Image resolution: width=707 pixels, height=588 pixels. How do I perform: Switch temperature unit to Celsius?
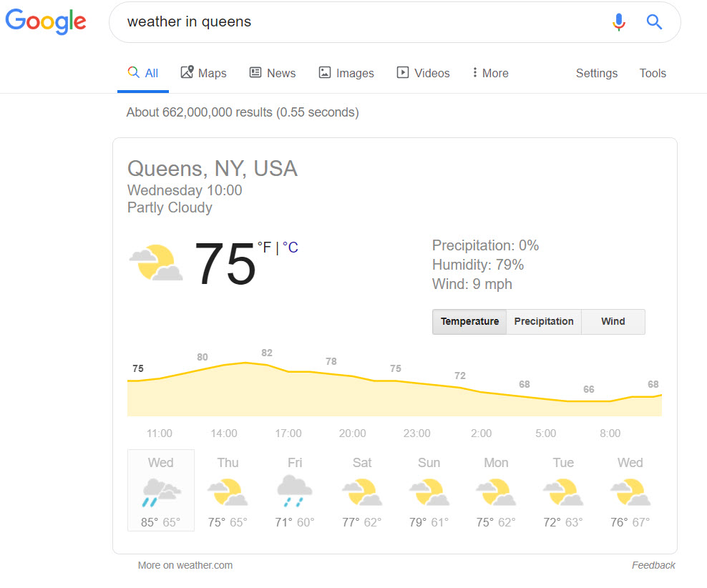[291, 248]
